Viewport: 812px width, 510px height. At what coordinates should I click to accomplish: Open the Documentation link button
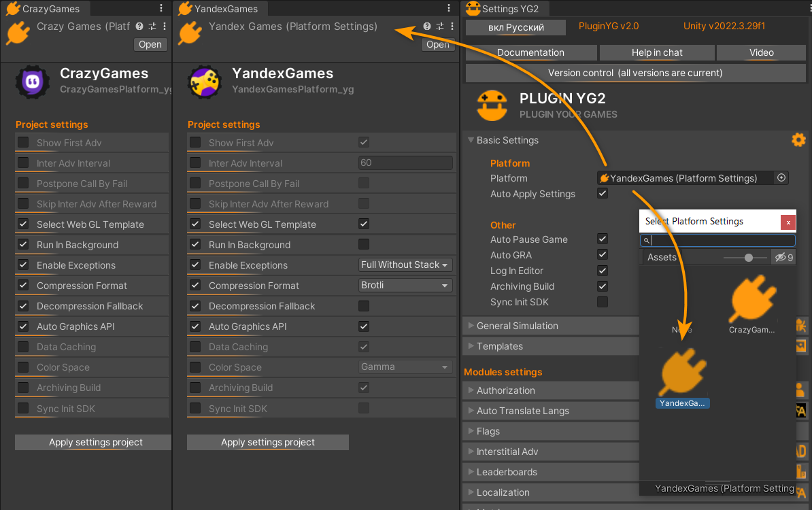click(531, 52)
